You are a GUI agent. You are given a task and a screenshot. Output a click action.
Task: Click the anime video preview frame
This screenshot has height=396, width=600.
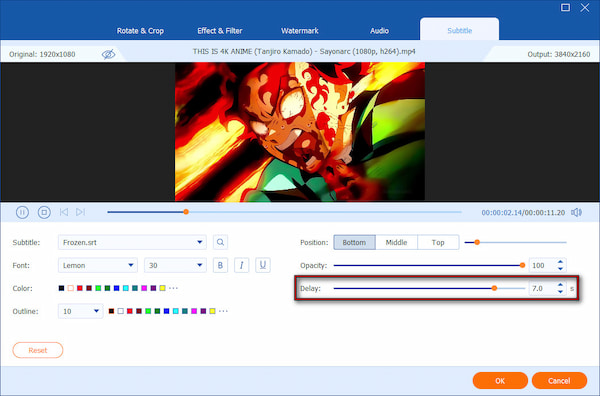click(300, 132)
